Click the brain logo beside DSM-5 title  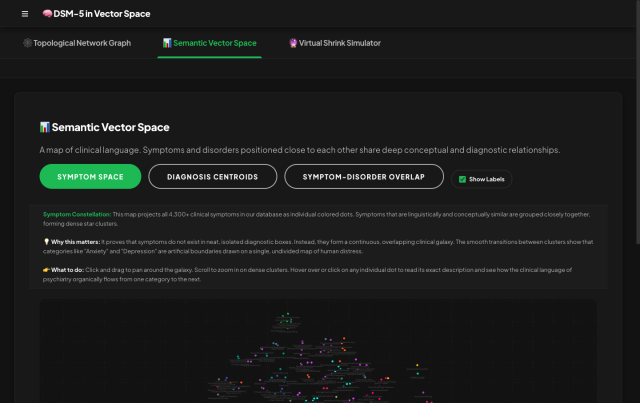click(x=47, y=13)
